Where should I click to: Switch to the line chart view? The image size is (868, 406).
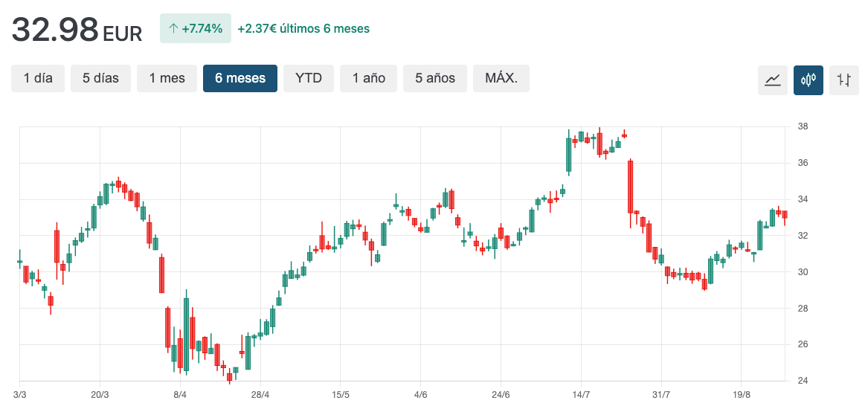point(772,80)
